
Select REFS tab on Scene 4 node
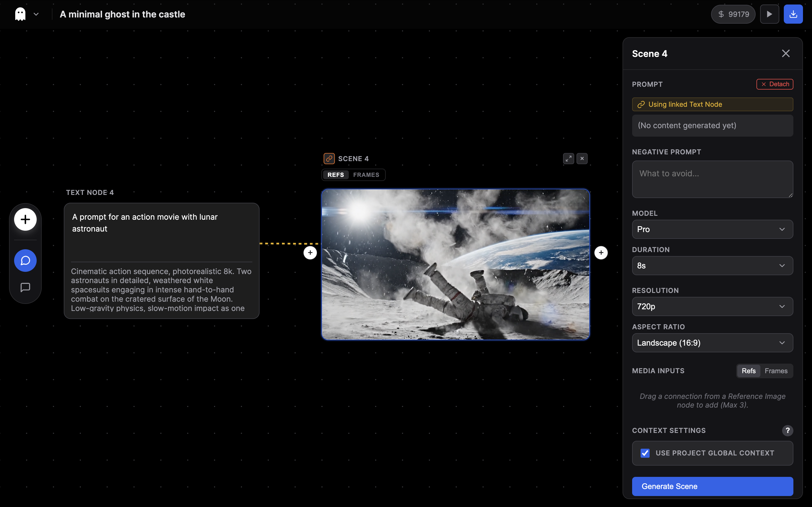[x=336, y=175]
